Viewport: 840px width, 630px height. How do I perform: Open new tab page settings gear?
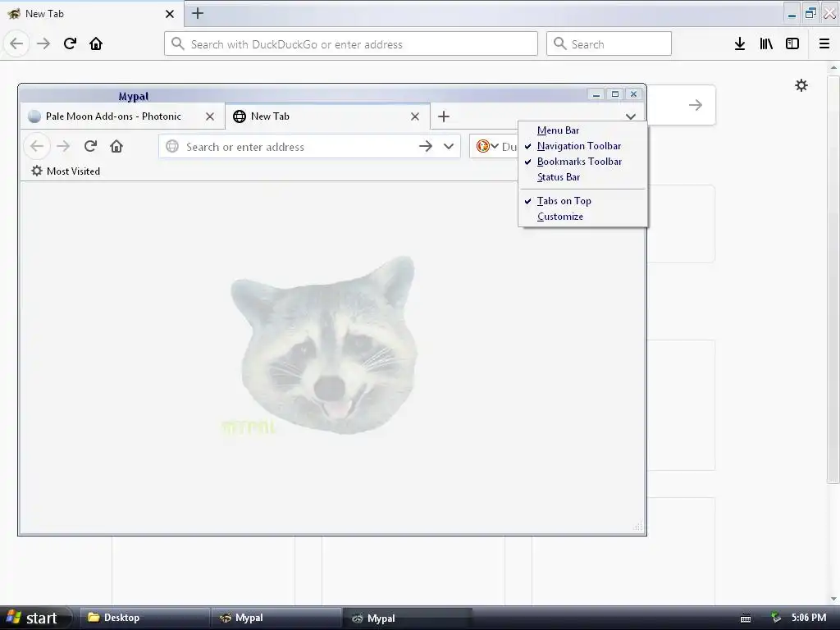801,85
